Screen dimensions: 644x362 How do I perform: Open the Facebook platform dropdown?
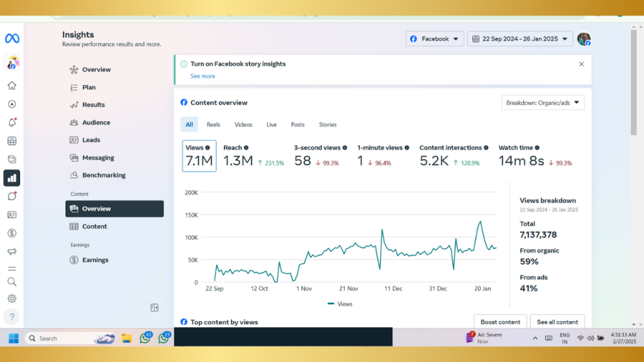click(x=435, y=39)
